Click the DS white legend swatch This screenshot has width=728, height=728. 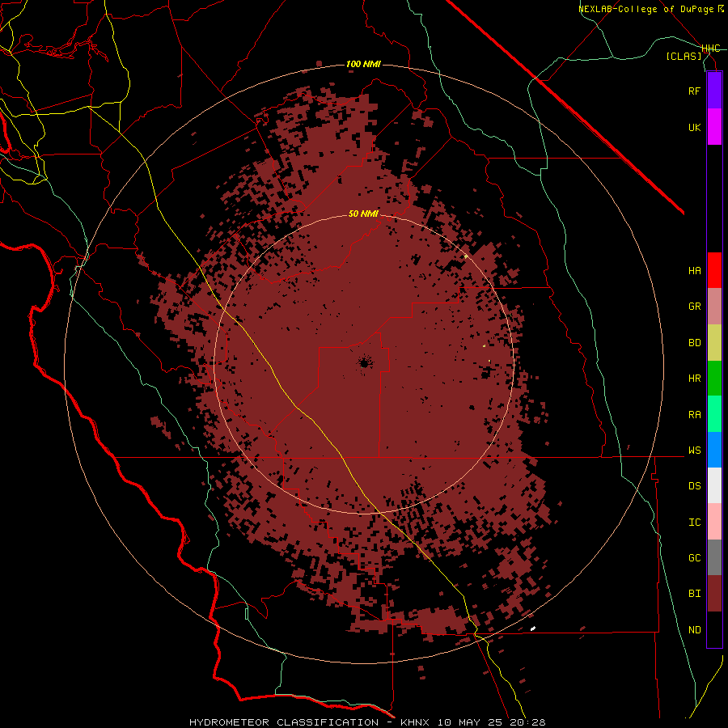714,485
